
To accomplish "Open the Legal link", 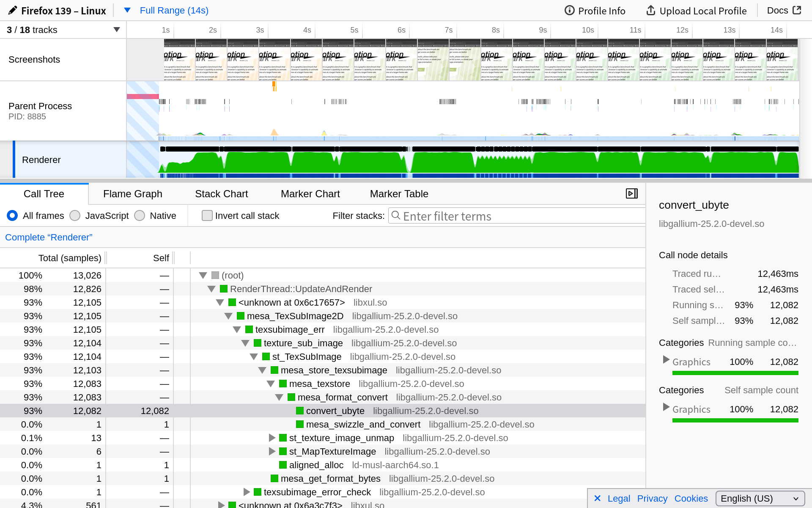I will click(x=619, y=499).
